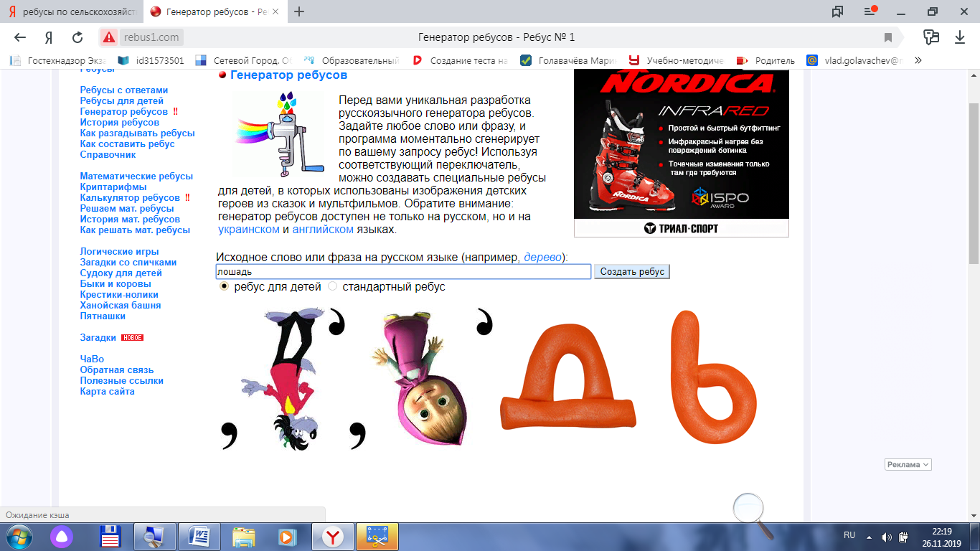Screen dimensions: 980x551
Task: Switch to the 'ребусы по сельскохозяйст' tab
Action: pyautogui.click(x=72, y=12)
